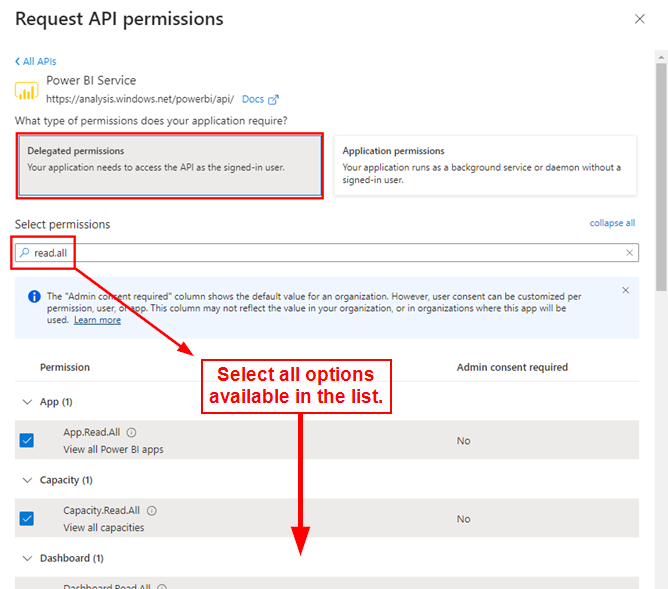Go back to All APIs
The image size is (668, 589).
[36, 61]
